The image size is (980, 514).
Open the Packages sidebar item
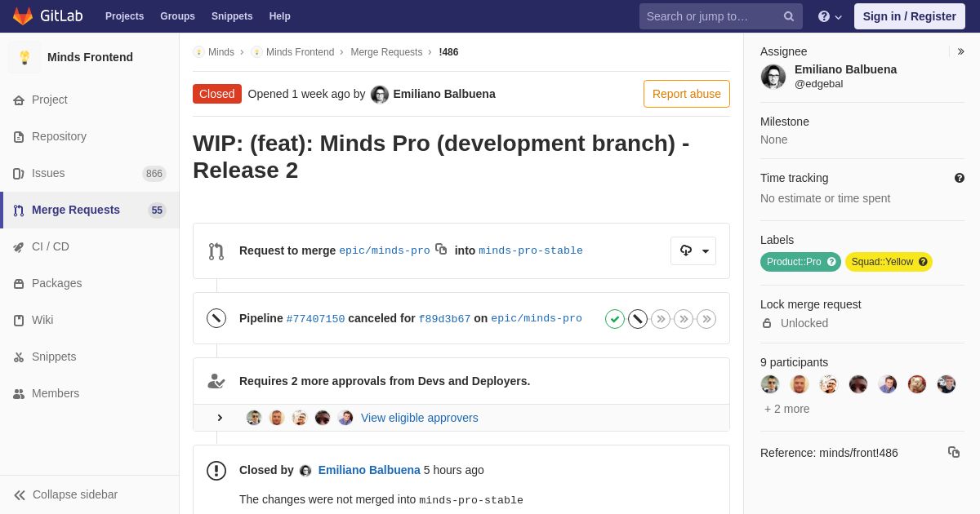click(90, 283)
